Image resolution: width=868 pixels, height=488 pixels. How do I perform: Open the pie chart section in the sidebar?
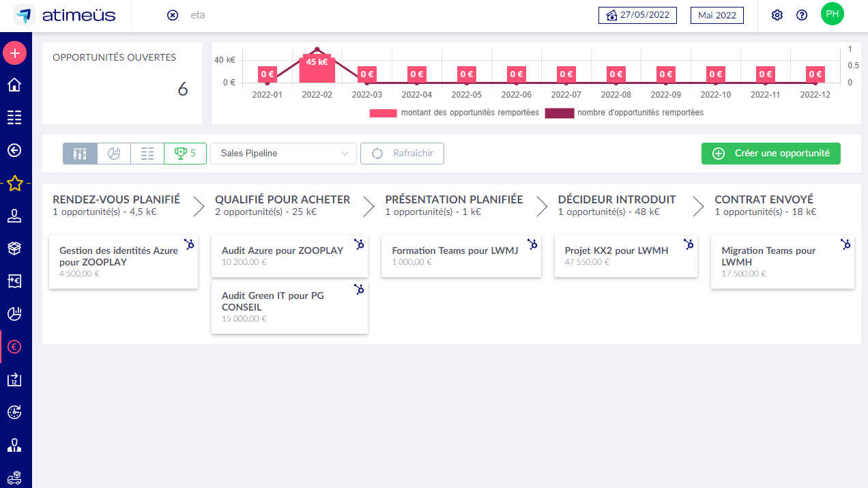pos(14,314)
